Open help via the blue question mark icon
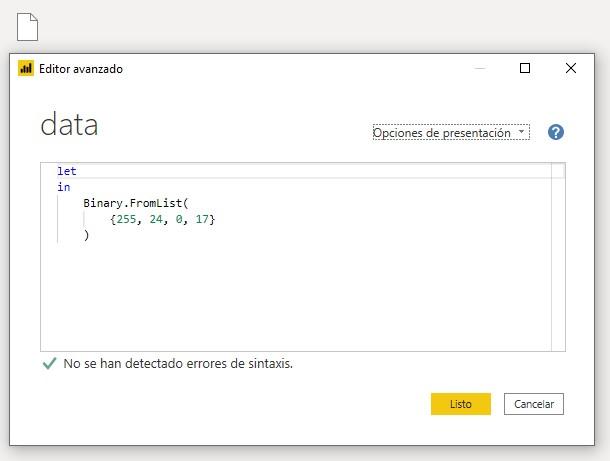The height and width of the screenshot is (461, 610). pos(556,132)
